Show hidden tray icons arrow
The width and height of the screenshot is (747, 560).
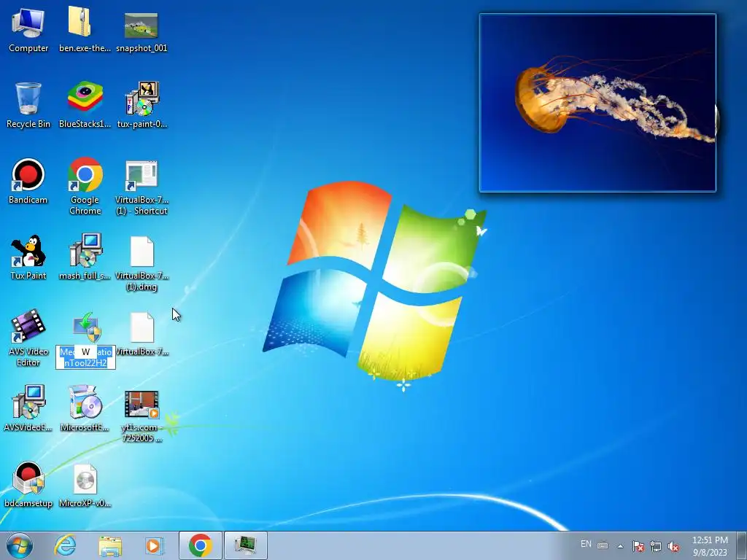[x=620, y=545]
